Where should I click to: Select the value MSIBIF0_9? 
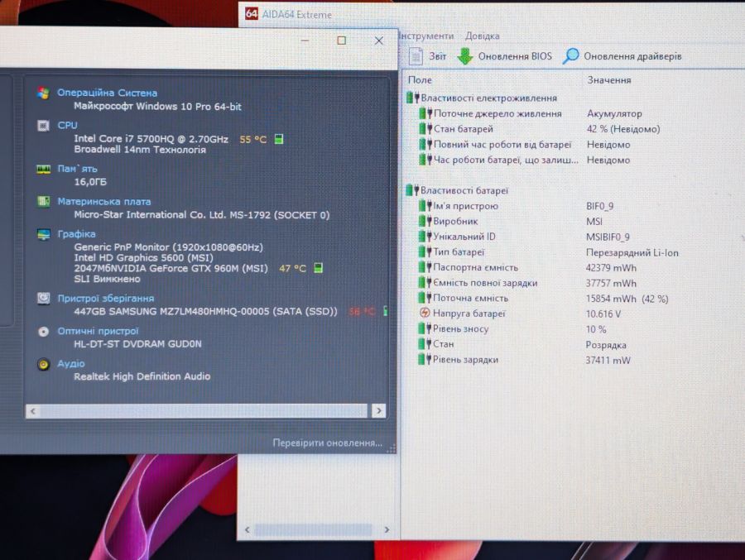point(608,237)
